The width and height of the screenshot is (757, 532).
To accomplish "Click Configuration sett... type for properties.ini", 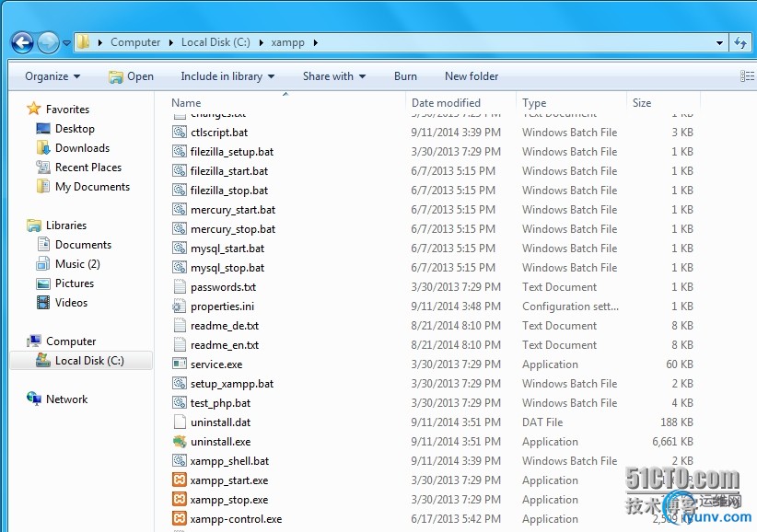I will tap(570, 306).
